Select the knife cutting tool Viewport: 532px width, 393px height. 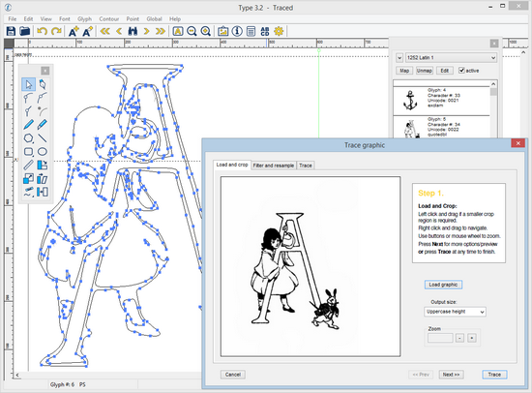(x=42, y=125)
